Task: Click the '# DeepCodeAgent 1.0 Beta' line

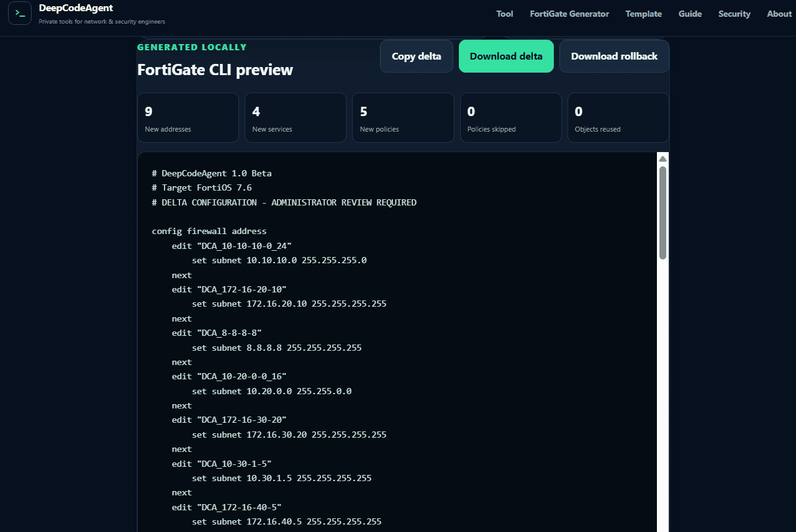Action: point(212,173)
